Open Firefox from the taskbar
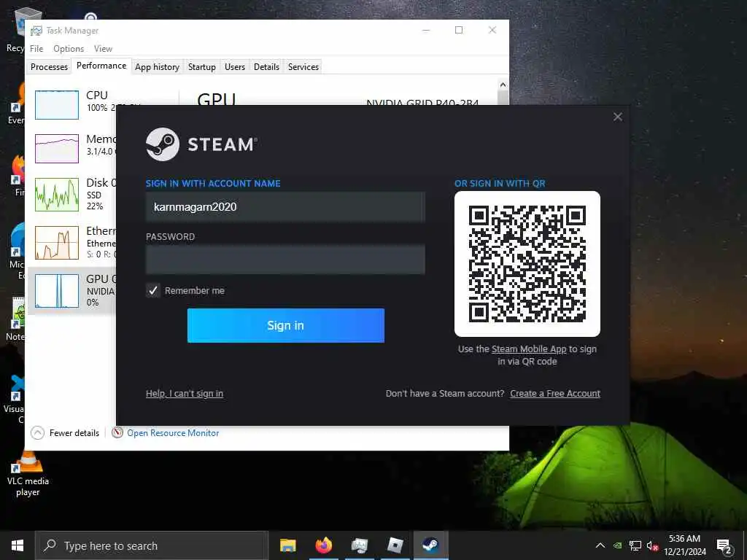 point(323,545)
